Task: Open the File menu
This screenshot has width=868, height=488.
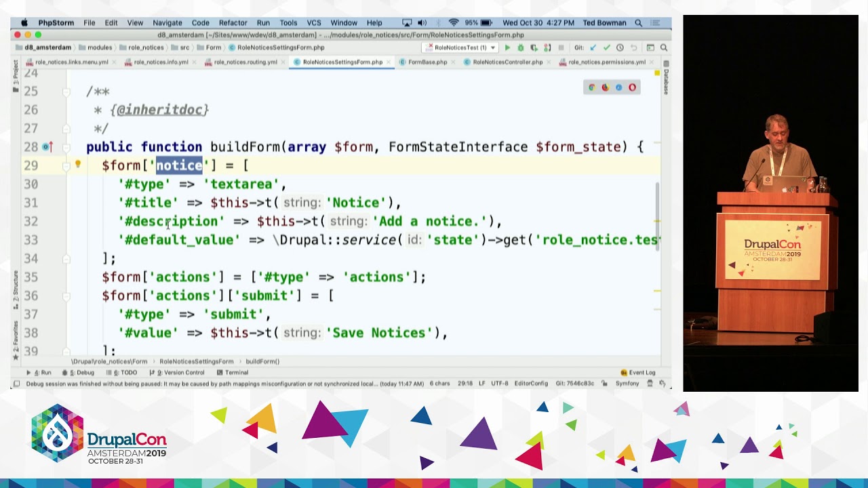Action: click(x=89, y=22)
